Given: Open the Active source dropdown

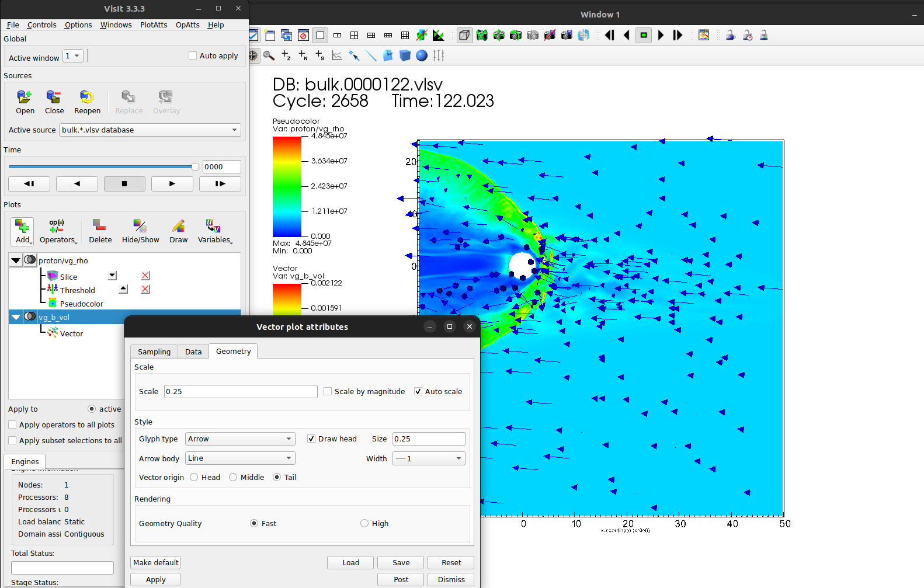Looking at the screenshot, I should [x=150, y=130].
